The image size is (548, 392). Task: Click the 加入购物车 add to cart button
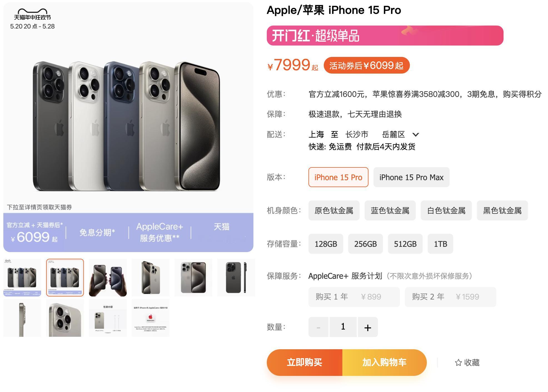tap(384, 362)
